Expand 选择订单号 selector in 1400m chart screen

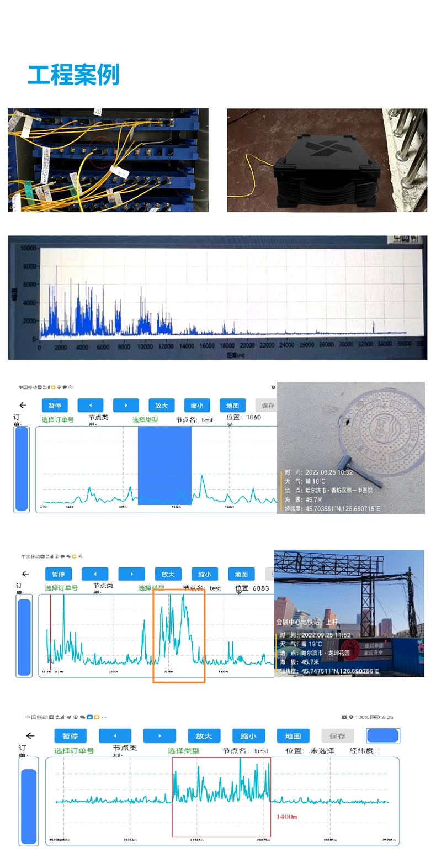coord(74,751)
